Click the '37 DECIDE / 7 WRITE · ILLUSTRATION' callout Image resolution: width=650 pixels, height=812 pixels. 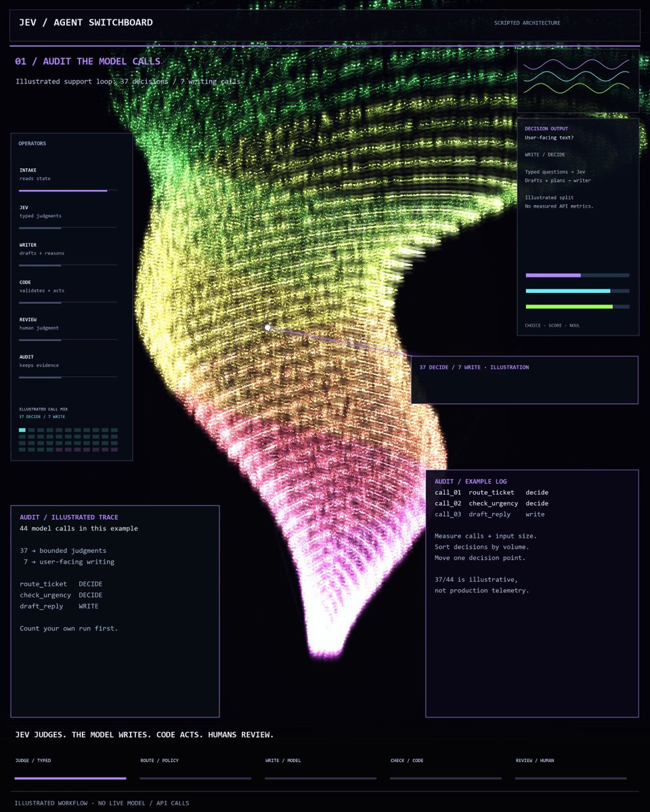(524, 380)
